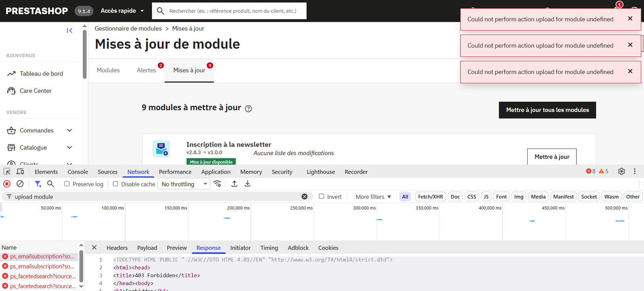
Task: Click the upload module filter field
Action: 157,197
